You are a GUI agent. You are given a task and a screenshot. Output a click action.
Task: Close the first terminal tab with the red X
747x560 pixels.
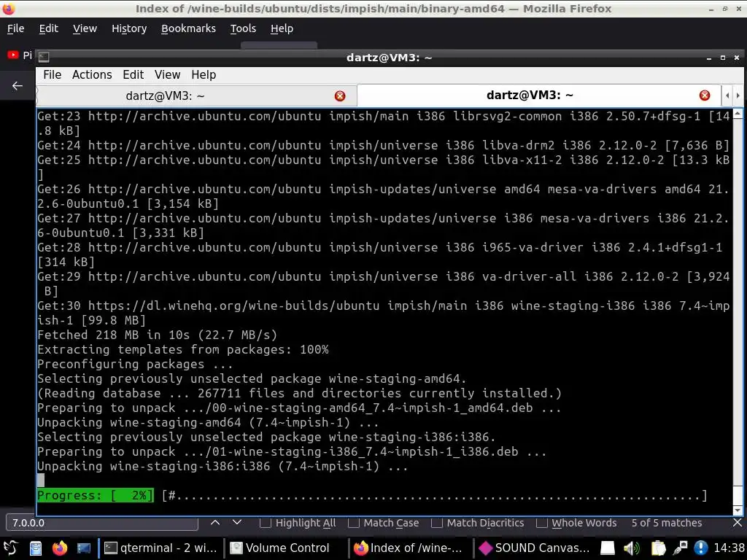click(x=340, y=96)
